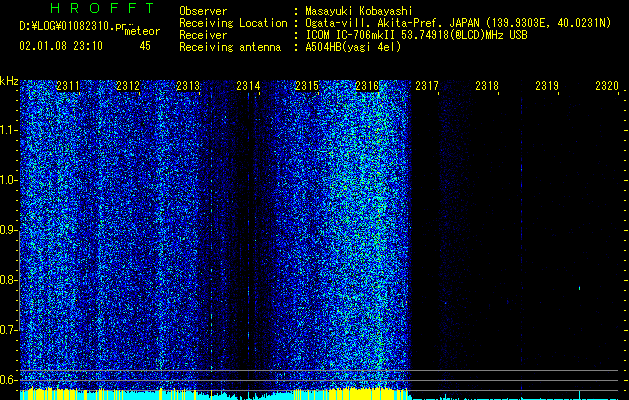
Task: Click the Receiving Location label
Action: pos(233,23)
